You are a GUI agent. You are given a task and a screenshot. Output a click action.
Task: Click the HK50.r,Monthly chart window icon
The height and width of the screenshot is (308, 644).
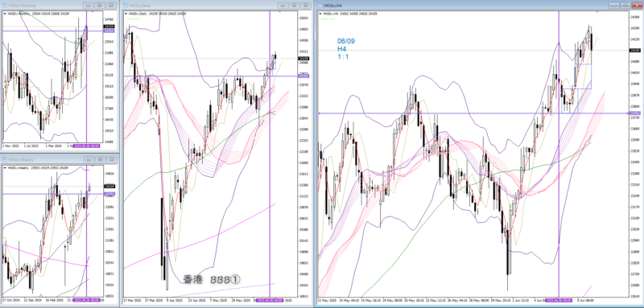click(x=6, y=6)
